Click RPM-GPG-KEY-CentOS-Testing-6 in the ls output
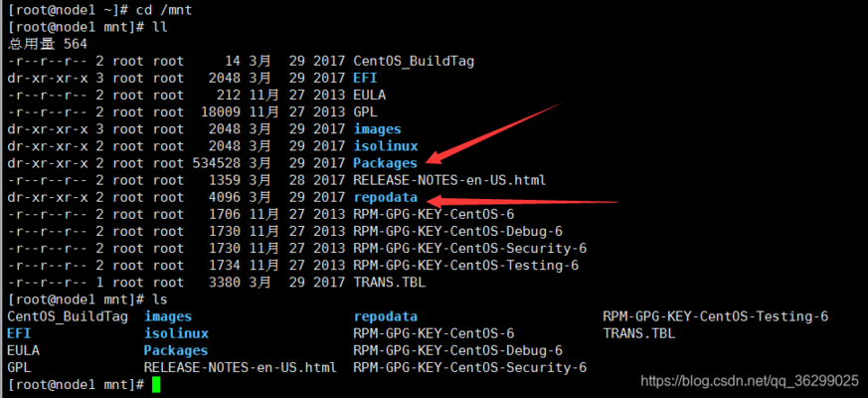Image resolution: width=868 pixels, height=398 pixels. click(715, 316)
